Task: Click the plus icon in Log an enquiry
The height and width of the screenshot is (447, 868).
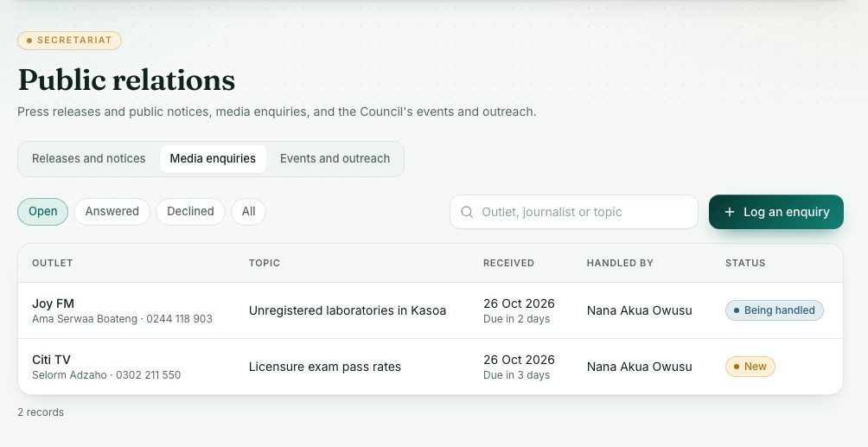Action: 730,212
